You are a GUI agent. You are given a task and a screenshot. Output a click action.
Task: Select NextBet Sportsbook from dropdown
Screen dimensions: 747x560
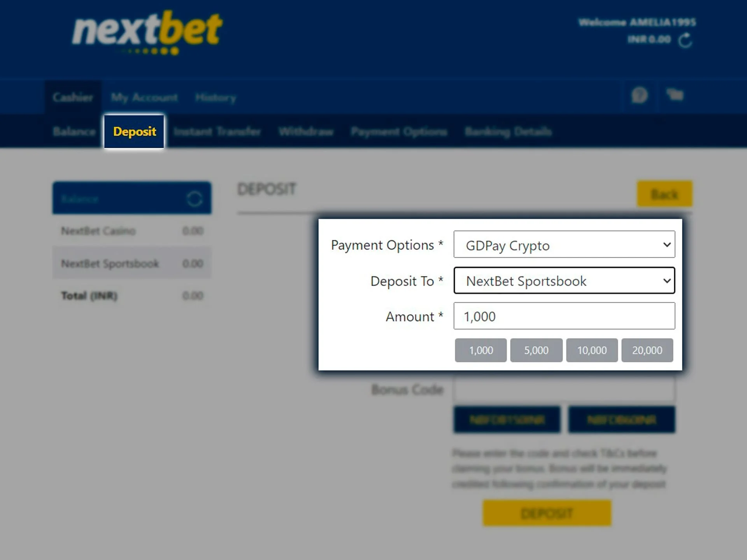coord(564,281)
